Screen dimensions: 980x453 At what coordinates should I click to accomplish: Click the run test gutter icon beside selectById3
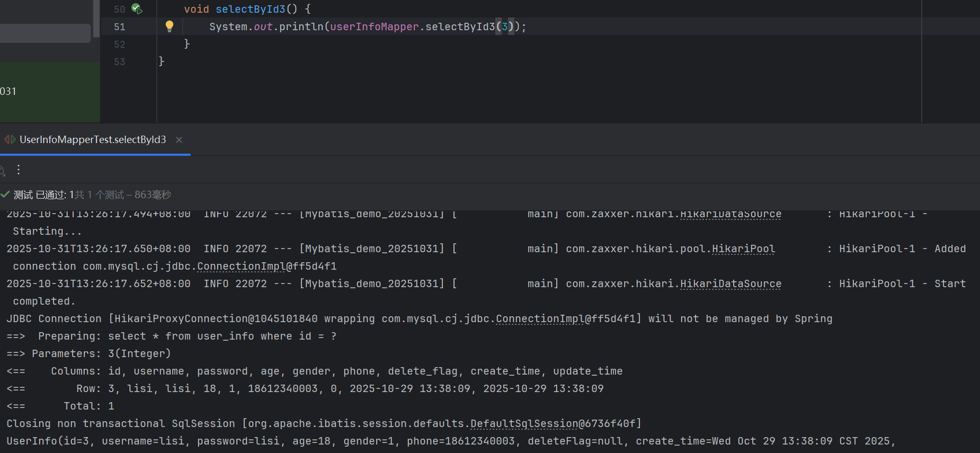pos(137,9)
